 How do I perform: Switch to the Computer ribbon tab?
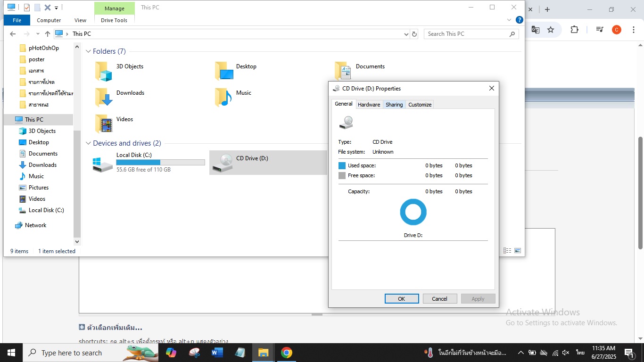[x=49, y=20]
